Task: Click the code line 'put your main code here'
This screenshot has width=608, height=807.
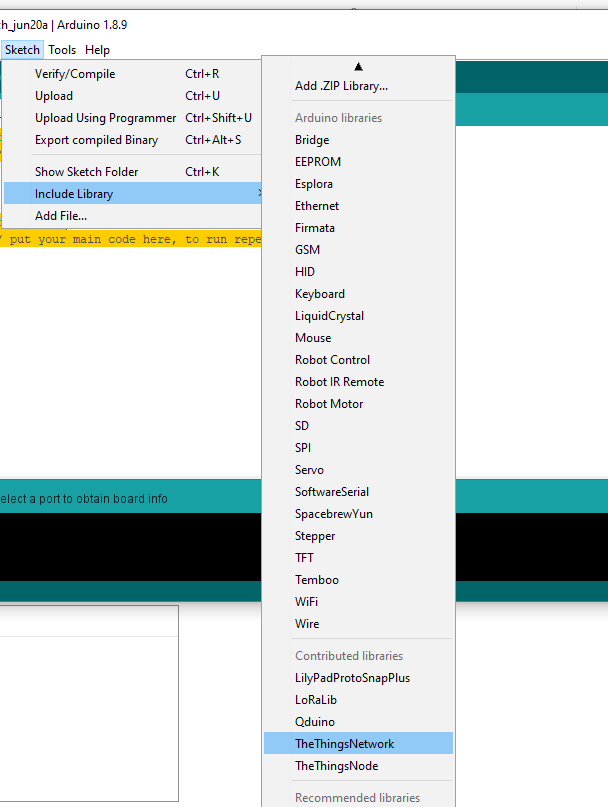Action: click(131, 239)
